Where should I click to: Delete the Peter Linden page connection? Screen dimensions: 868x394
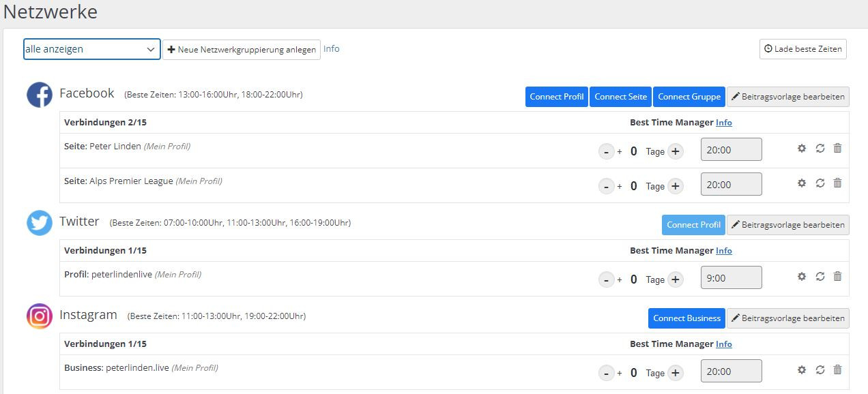click(x=837, y=148)
